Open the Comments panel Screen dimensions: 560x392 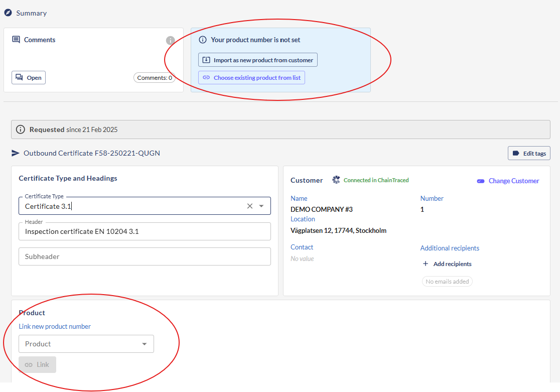[29, 78]
